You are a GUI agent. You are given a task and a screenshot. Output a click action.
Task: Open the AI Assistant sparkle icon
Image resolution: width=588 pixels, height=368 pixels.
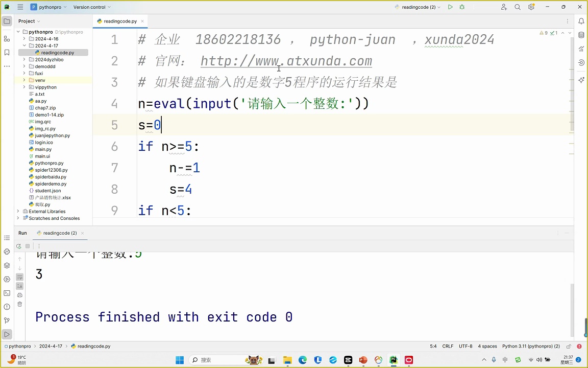581,80
